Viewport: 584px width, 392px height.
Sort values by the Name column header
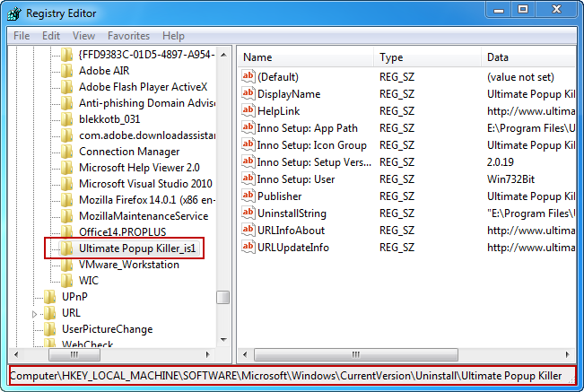tap(305, 57)
